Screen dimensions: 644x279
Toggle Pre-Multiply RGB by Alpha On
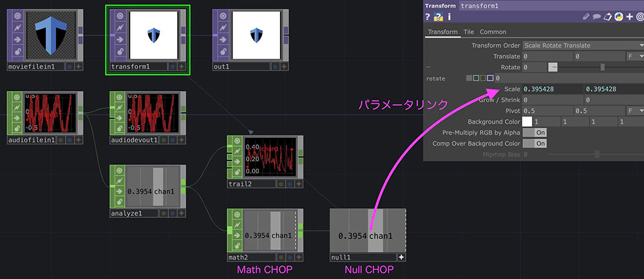click(535, 133)
